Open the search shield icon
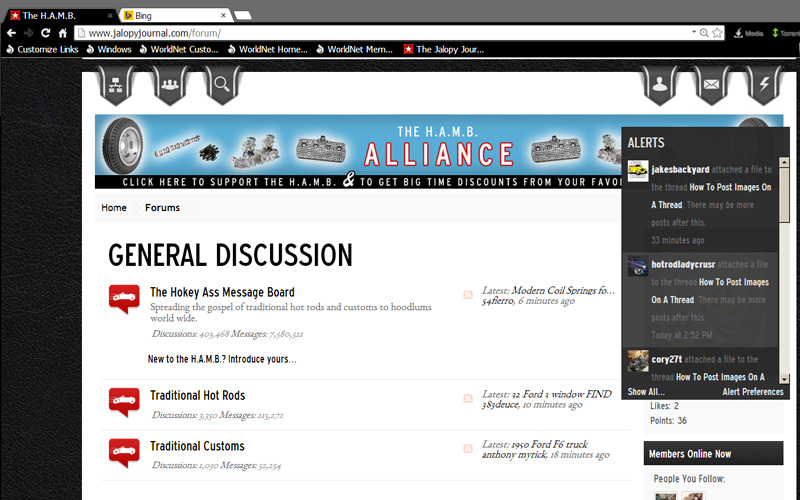The image size is (800, 500). tap(222, 85)
